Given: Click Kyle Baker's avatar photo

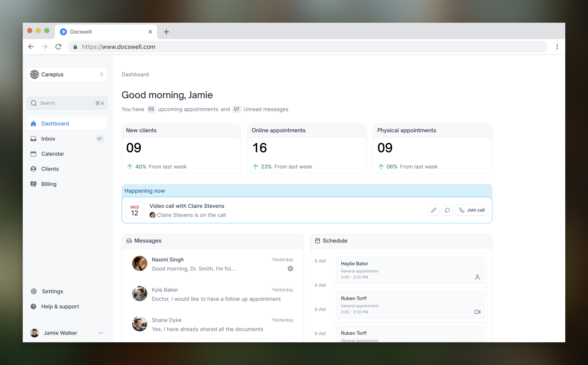Looking at the screenshot, I should [140, 294].
